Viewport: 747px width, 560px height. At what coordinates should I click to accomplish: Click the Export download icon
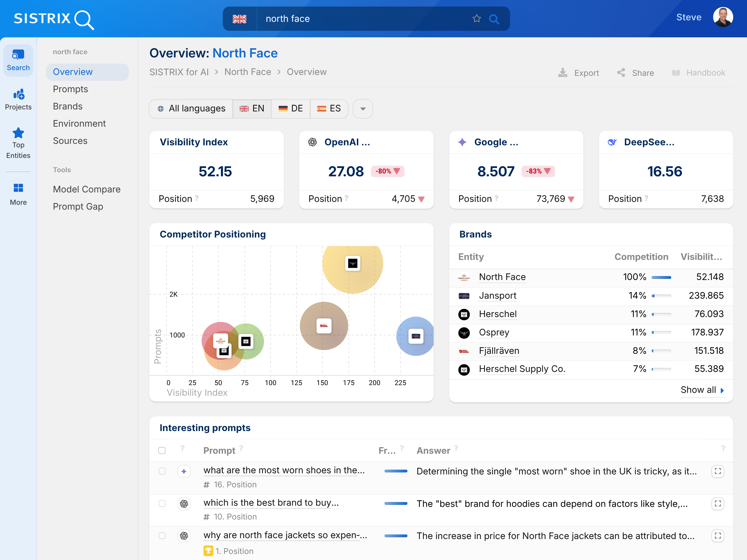click(x=563, y=73)
